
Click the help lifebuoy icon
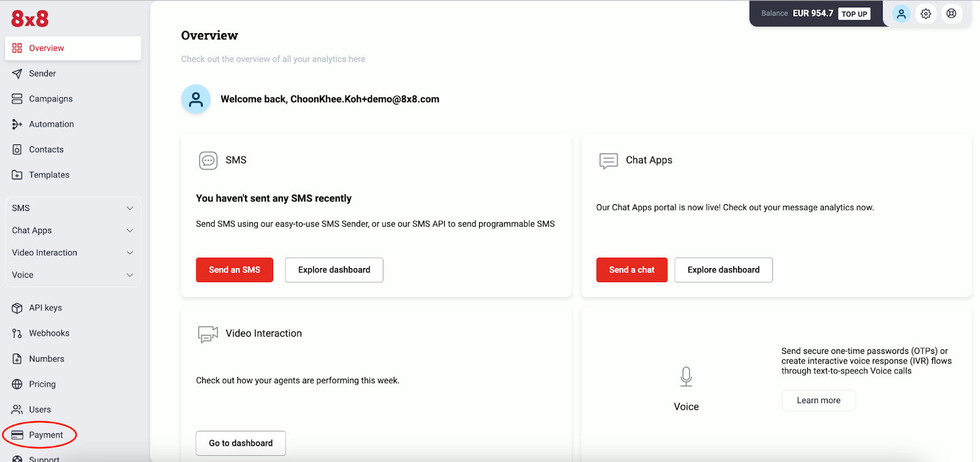951,13
